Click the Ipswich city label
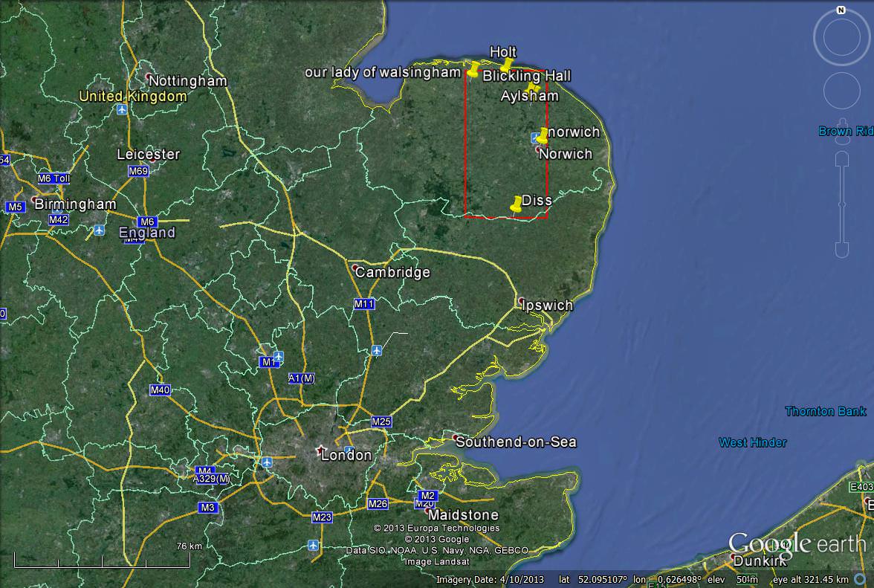Image resolution: width=874 pixels, height=588 pixels. [x=546, y=306]
